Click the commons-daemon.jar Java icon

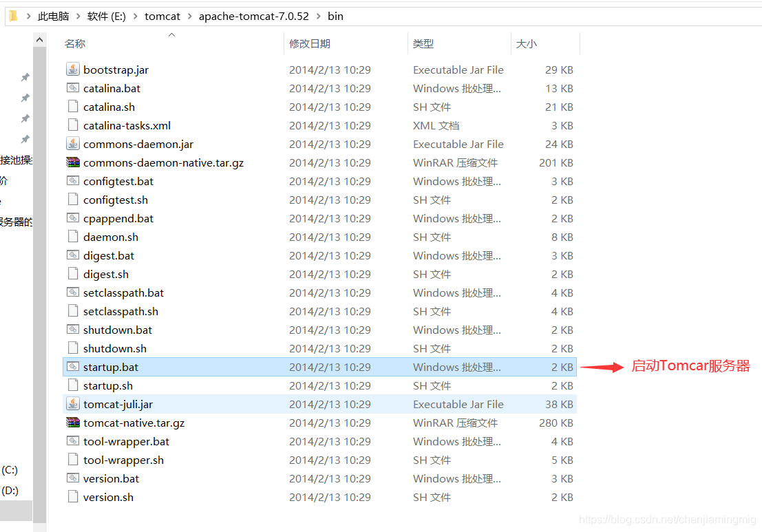coord(73,144)
